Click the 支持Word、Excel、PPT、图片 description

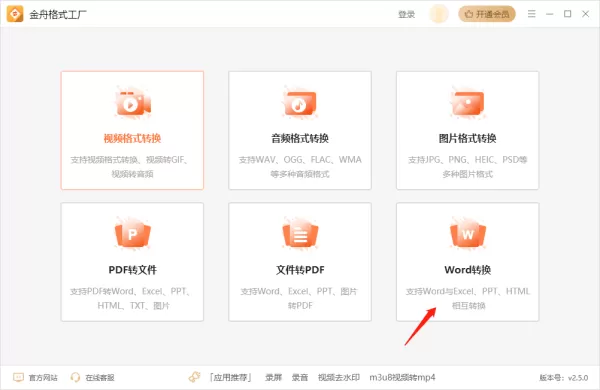pos(300,298)
